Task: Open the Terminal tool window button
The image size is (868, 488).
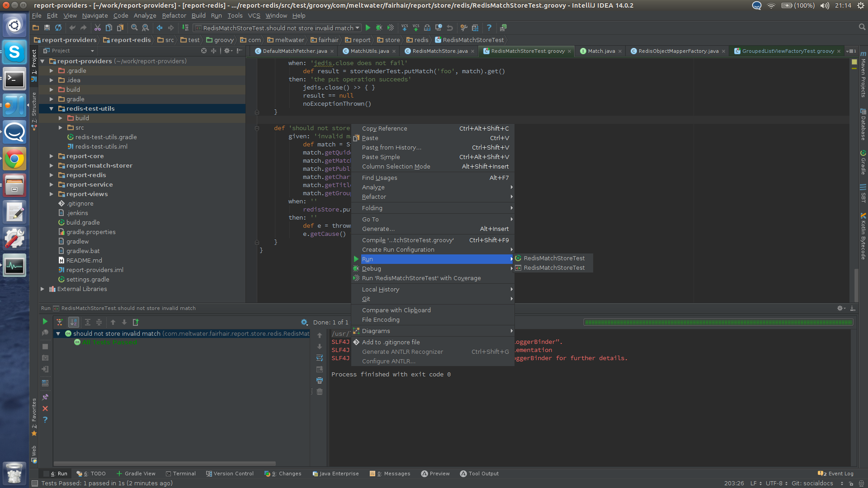Action: [x=181, y=474]
